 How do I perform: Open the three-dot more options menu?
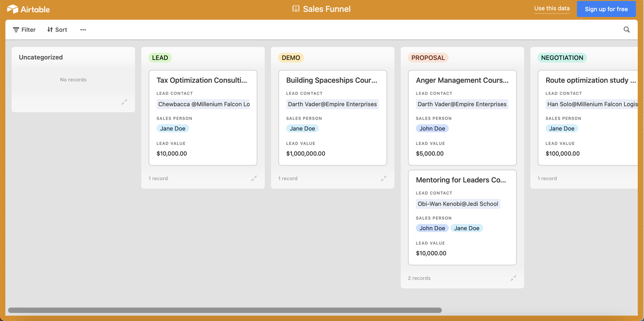click(x=83, y=30)
